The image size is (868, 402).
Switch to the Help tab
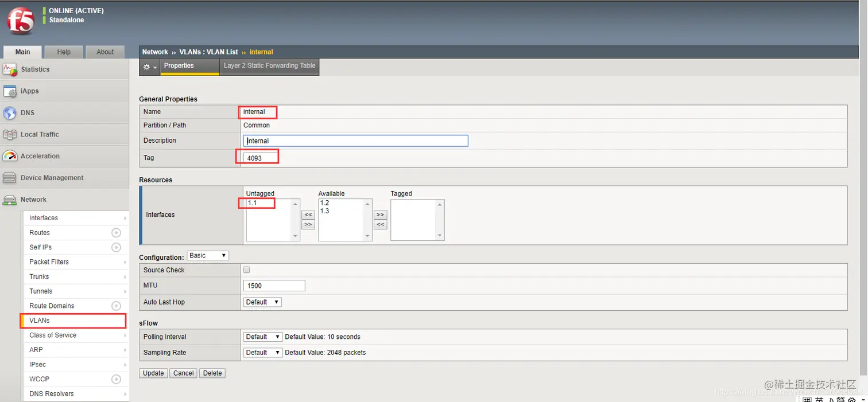pyautogui.click(x=64, y=52)
